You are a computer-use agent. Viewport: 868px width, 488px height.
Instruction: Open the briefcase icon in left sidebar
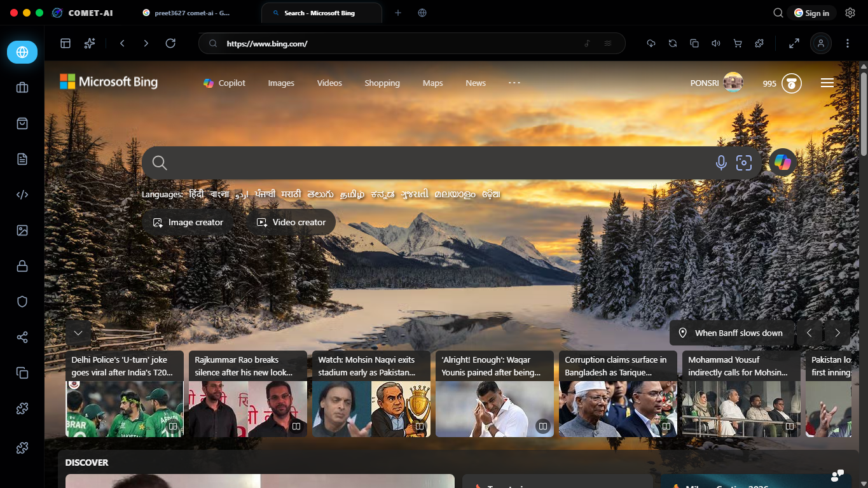click(x=22, y=88)
